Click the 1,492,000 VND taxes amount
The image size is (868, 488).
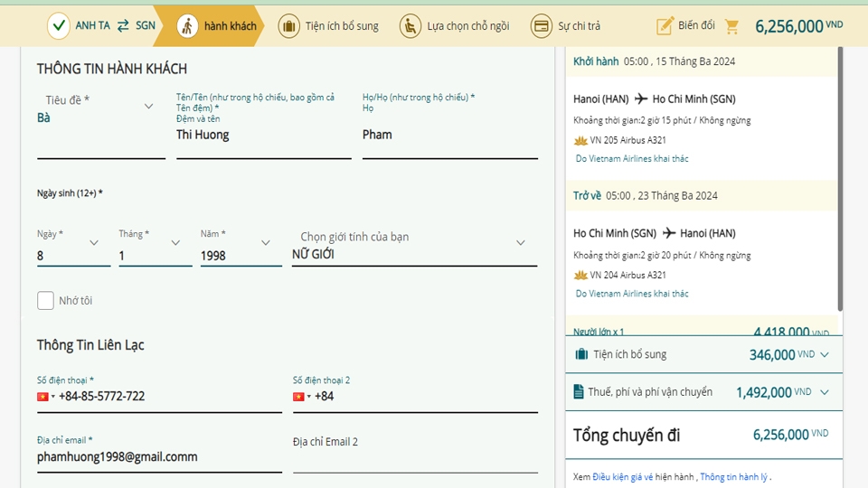(x=773, y=392)
